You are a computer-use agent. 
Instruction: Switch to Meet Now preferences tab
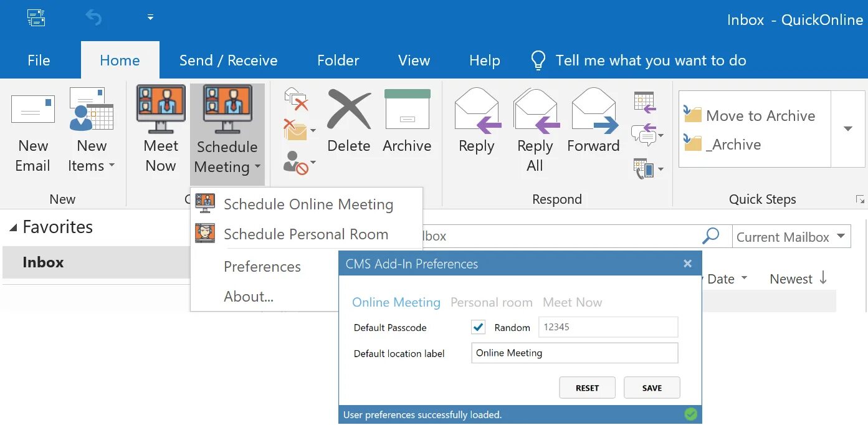572,302
